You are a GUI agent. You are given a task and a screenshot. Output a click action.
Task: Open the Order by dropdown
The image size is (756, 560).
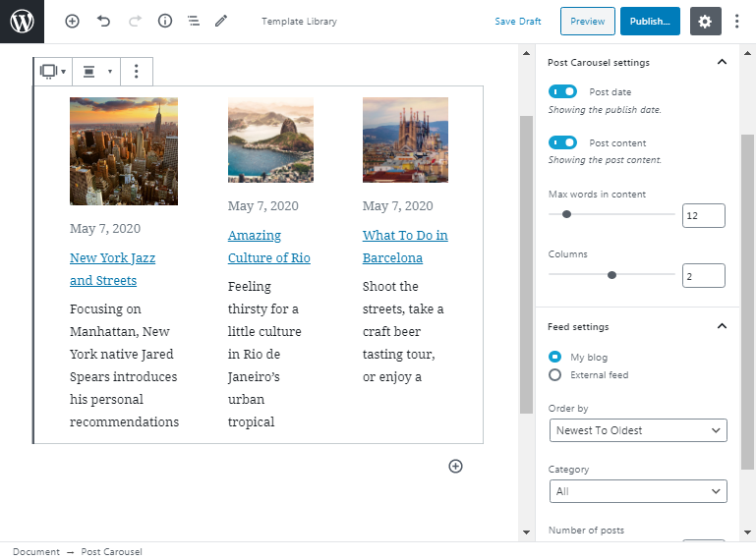[x=638, y=430]
